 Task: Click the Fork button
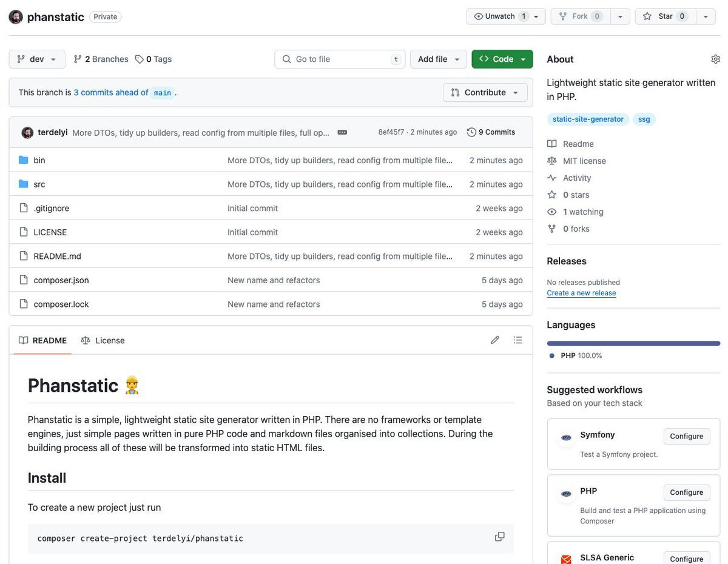(581, 16)
